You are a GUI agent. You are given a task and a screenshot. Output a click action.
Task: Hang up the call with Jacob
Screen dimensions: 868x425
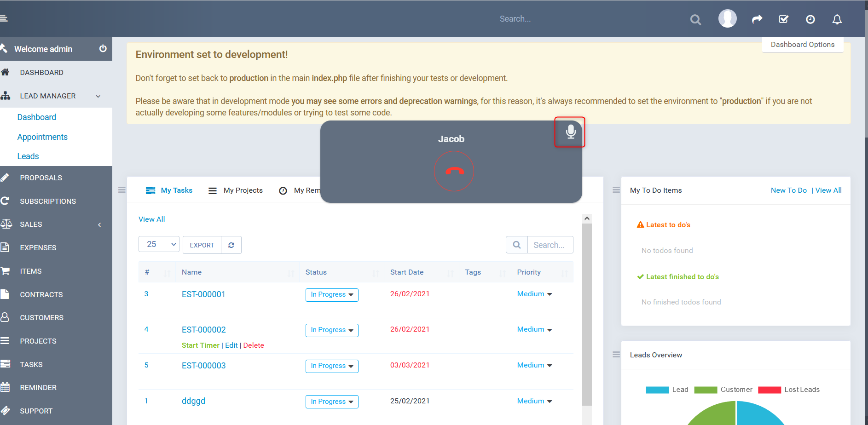[454, 171]
